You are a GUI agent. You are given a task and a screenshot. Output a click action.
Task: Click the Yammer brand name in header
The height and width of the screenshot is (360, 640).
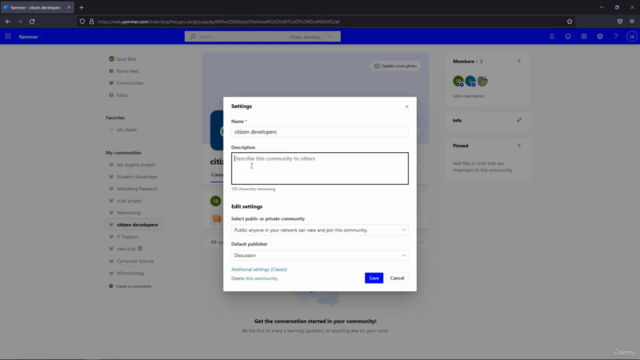28,37
